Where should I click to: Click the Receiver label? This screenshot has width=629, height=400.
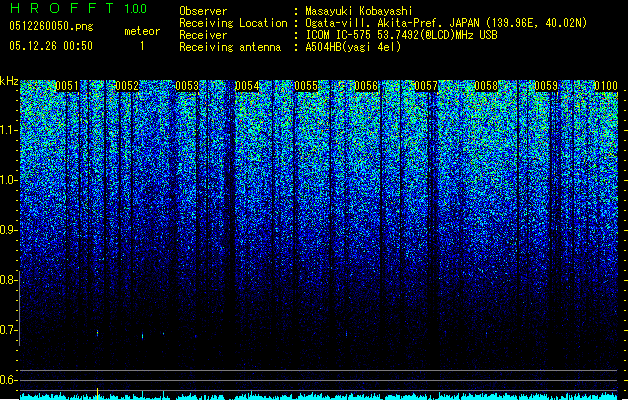click(x=203, y=35)
